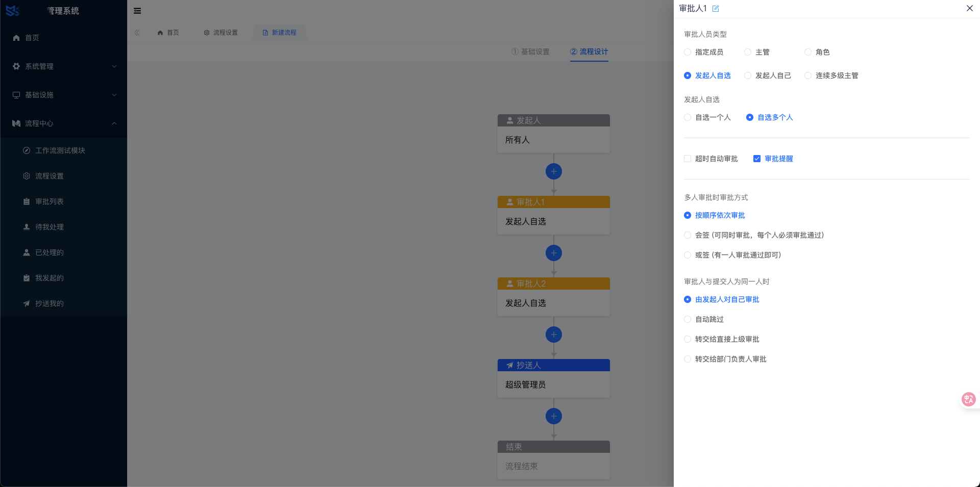Click 流程结束 in 结束 node
The height and width of the screenshot is (487, 980).
coord(522,466)
